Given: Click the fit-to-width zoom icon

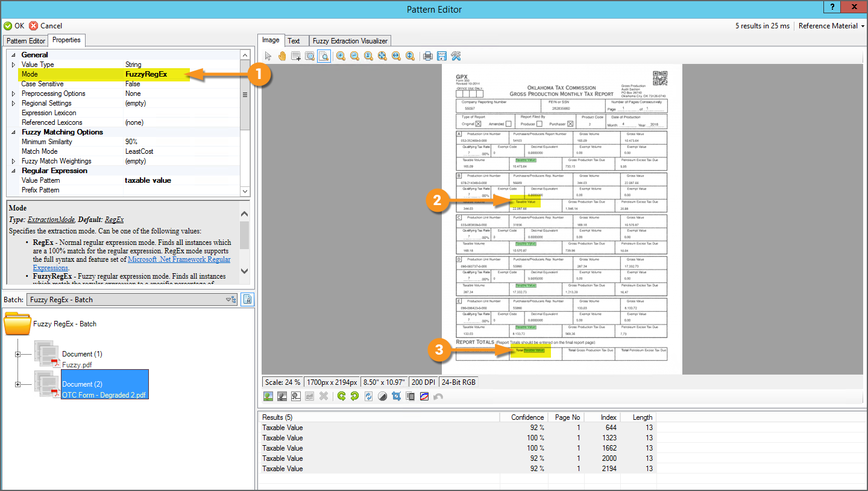Looking at the screenshot, I should (x=396, y=56).
